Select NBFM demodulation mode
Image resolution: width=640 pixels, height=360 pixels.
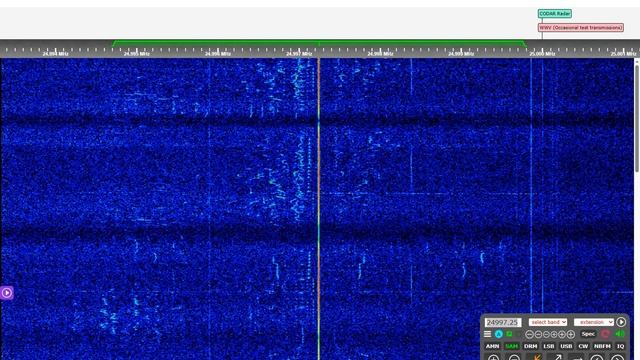pyautogui.click(x=602, y=346)
